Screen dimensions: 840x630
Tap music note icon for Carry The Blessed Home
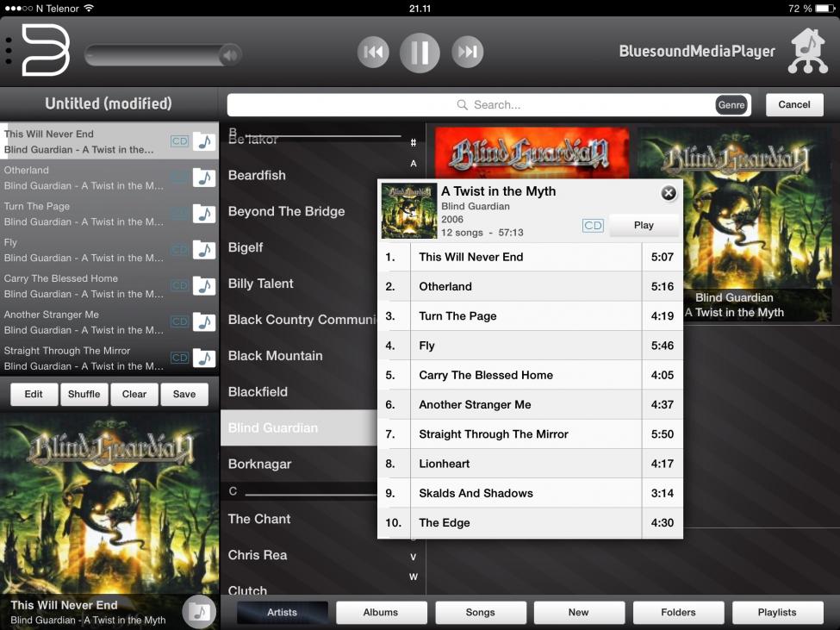point(204,286)
